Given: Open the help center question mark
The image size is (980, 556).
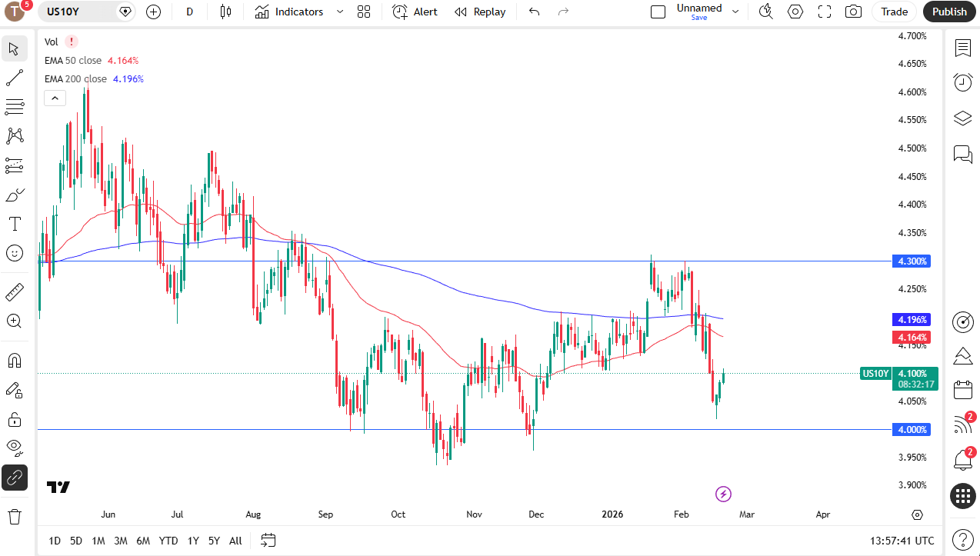Looking at the screenshot, I should [x=963, y=539].
